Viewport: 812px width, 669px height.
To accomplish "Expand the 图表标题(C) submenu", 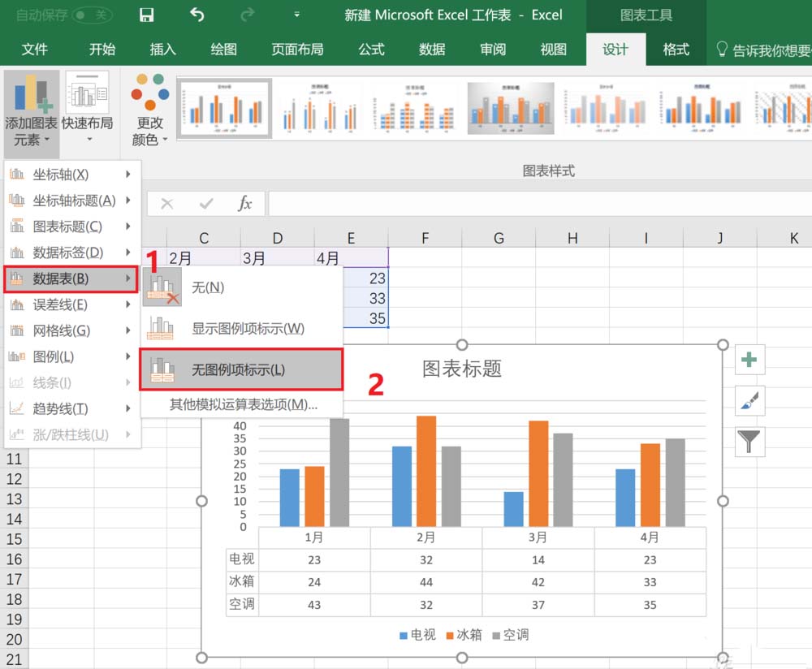I will [72, 227].
